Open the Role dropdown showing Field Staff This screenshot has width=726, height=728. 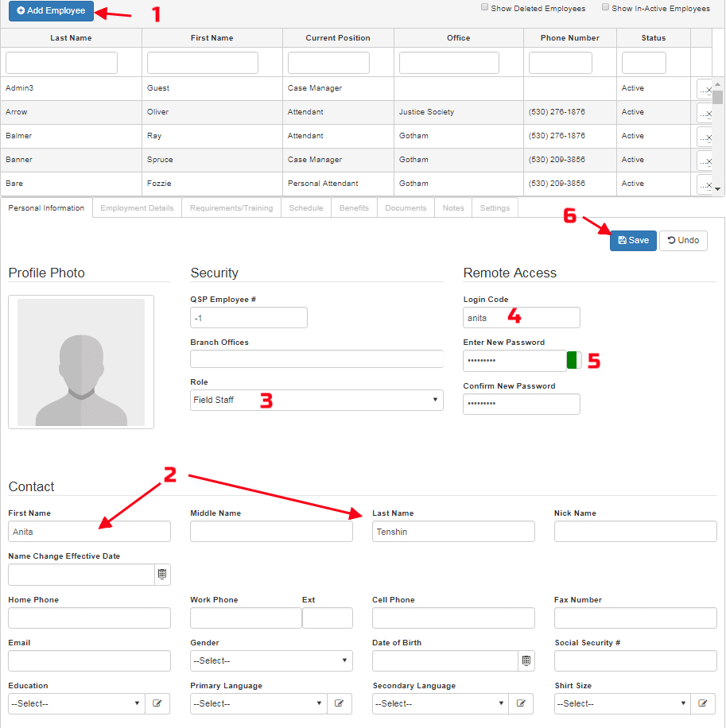(x=316, y=400)
